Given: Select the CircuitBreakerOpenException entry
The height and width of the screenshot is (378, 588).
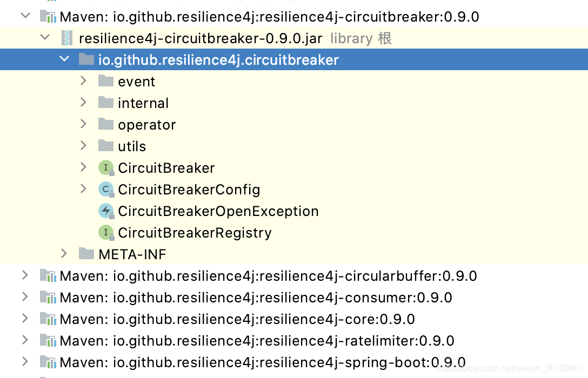Looking at the screenshot, I should [x=218, y=211].
